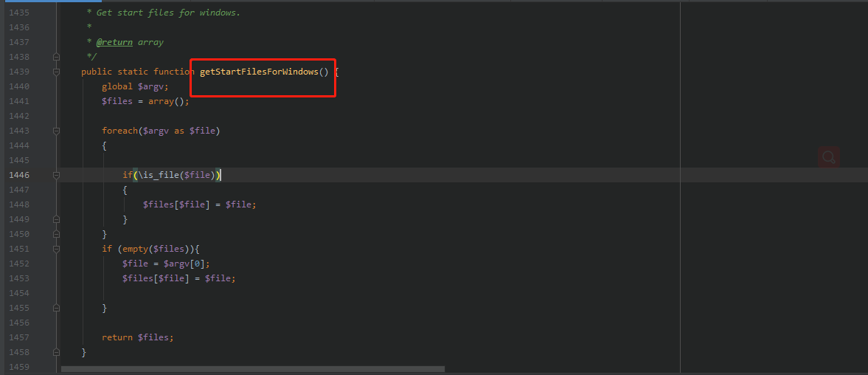Collapse the if empty block fold marker
Screen dimensions: 868x375
(x=57, y=249)
